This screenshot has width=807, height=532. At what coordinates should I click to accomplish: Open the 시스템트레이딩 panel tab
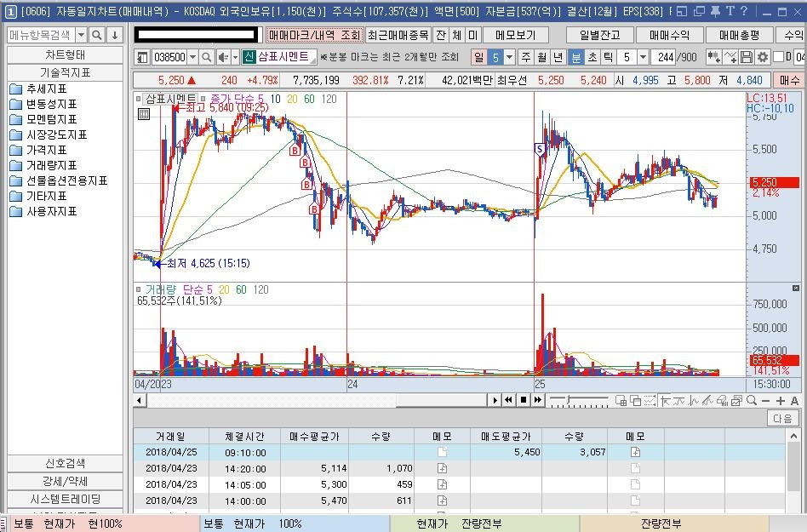[x=65, y=499]
